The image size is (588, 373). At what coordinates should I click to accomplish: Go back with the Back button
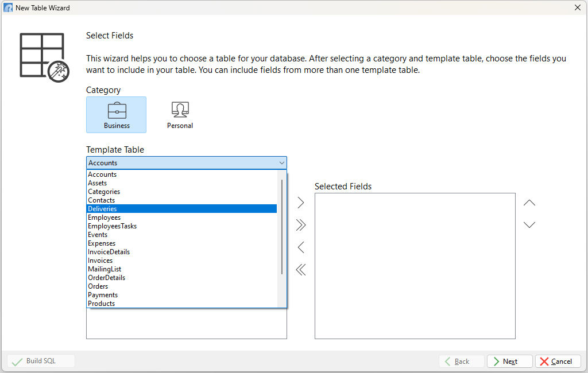tap(461, 362)
